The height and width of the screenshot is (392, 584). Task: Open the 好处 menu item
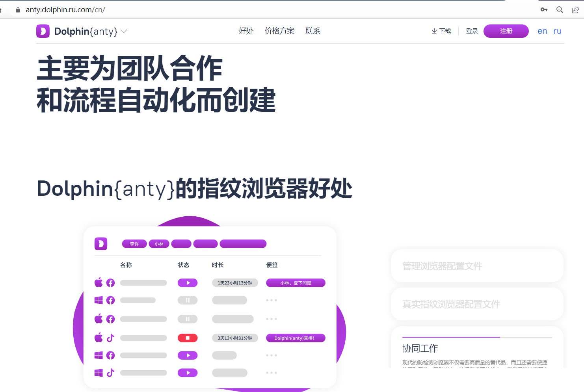(x=246, y=31)
